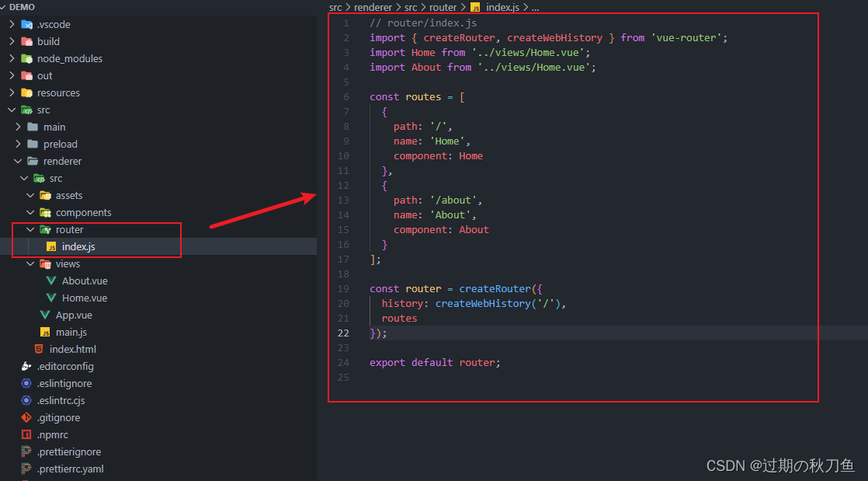The width and height of the screenshot is (868, 481).
Task: Click the JS icon beside main.js
Action: coord(45,333)
